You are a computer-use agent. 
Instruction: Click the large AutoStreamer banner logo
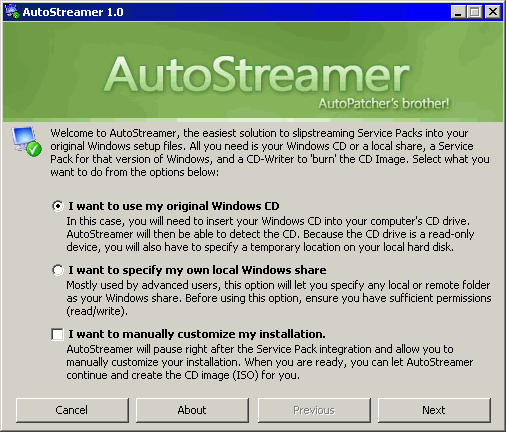(257, 75)
